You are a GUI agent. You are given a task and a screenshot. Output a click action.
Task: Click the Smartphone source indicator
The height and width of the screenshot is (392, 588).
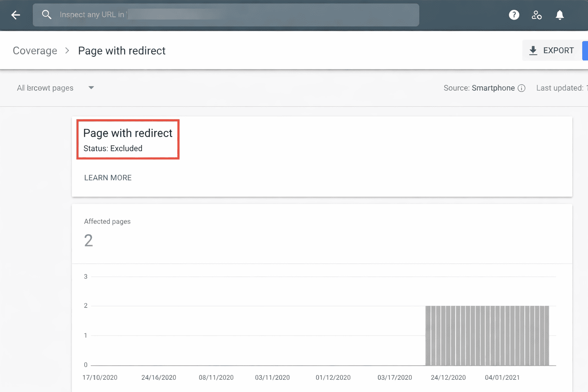pos(494,88)
